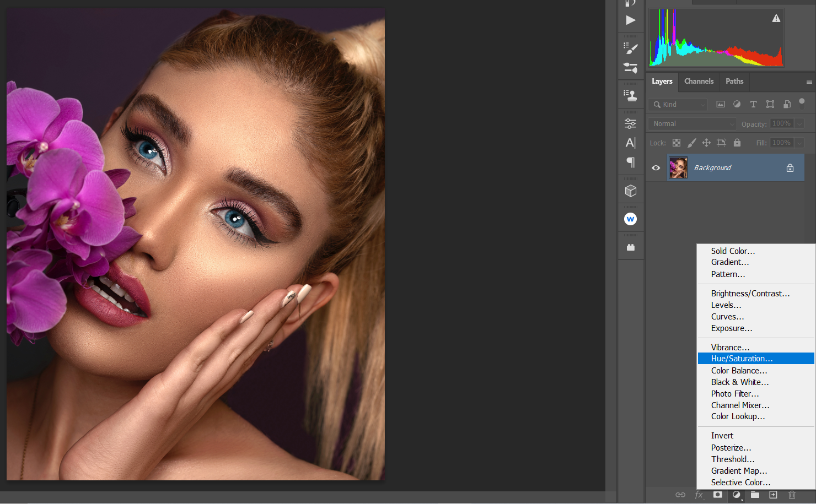
Task: Click the create new layer button
Action: (773, 495)
